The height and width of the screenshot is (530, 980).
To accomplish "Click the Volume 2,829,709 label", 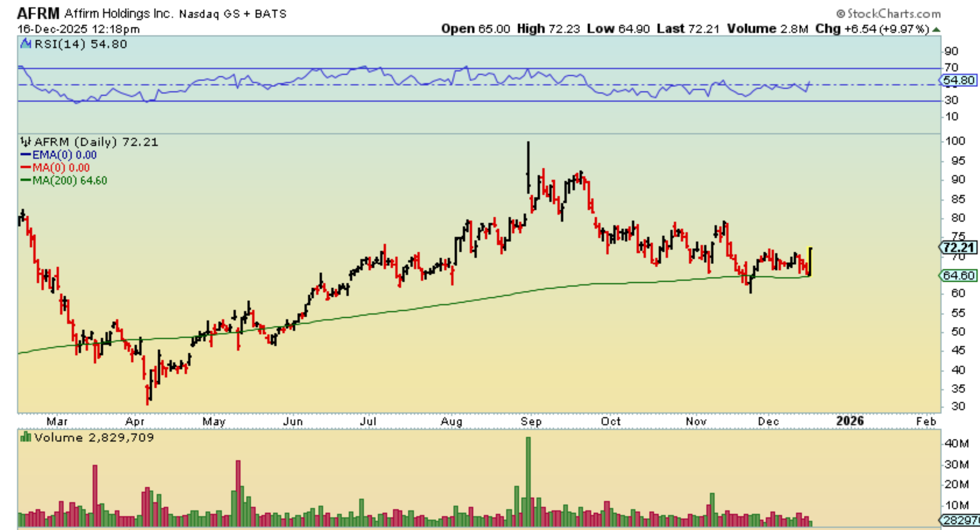I will [x=94, y=437].
